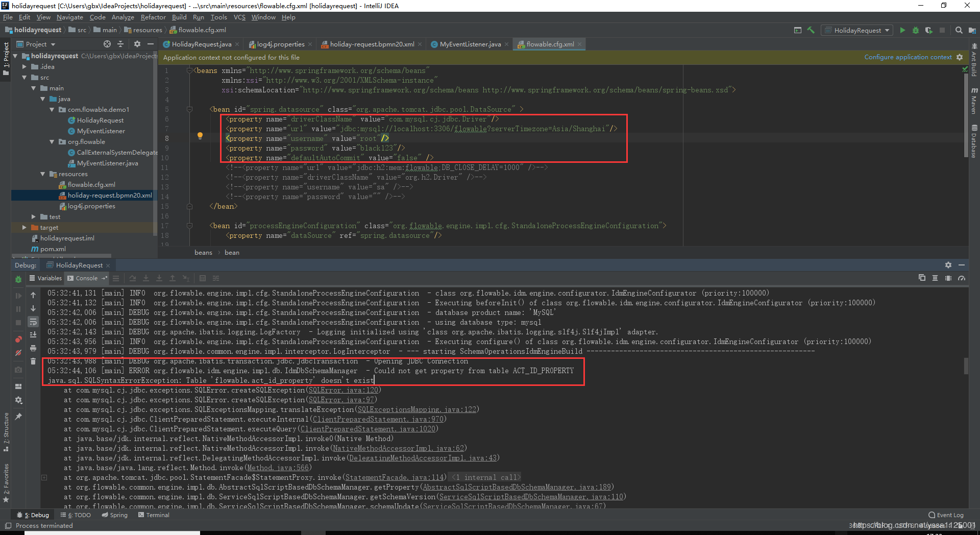
Task: Open the VCS menu
Action: [239, 17]
